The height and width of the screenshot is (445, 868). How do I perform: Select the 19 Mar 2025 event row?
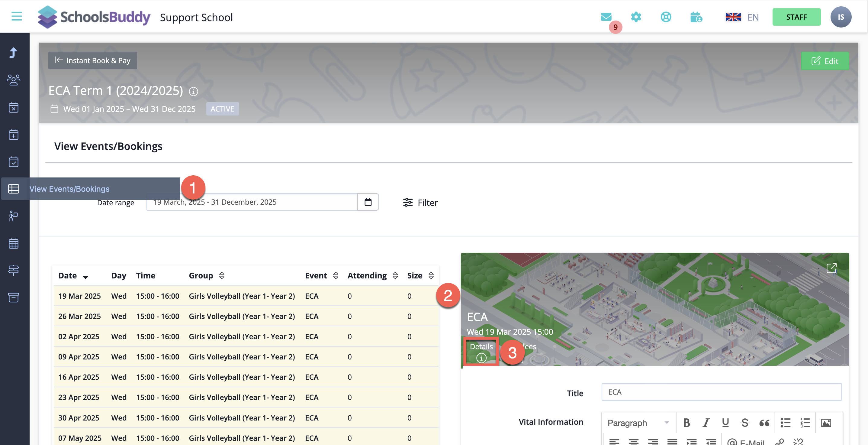pos(246,296)
